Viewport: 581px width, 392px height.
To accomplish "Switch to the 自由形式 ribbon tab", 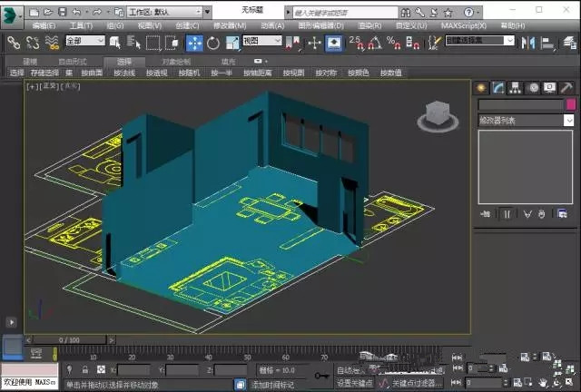I will [73, 62].
